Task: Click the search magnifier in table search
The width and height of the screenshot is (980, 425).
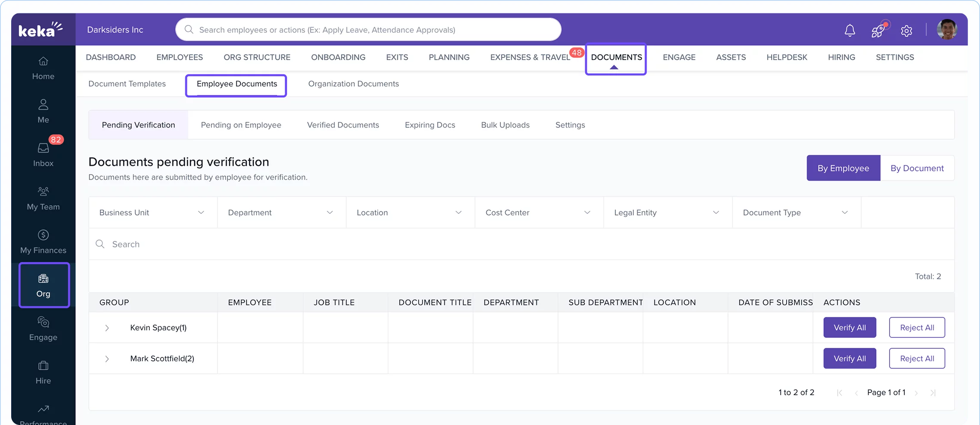Action: click(x=100, y=244)
